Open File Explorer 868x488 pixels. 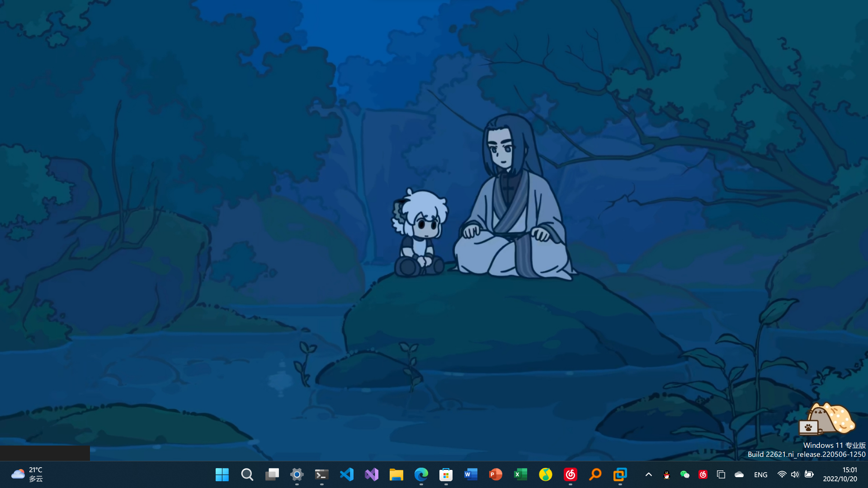click(x=396, y=474)
